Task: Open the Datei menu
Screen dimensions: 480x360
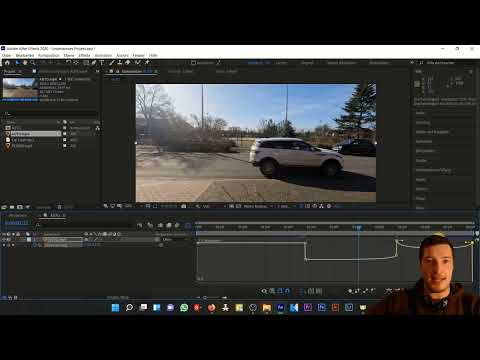Action: point(6,55)
